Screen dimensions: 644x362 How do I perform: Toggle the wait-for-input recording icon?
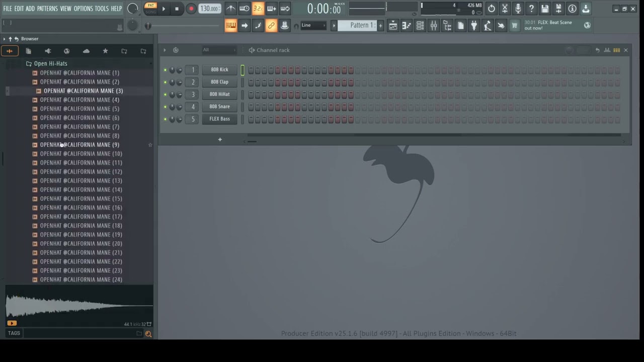click(244, 9)
